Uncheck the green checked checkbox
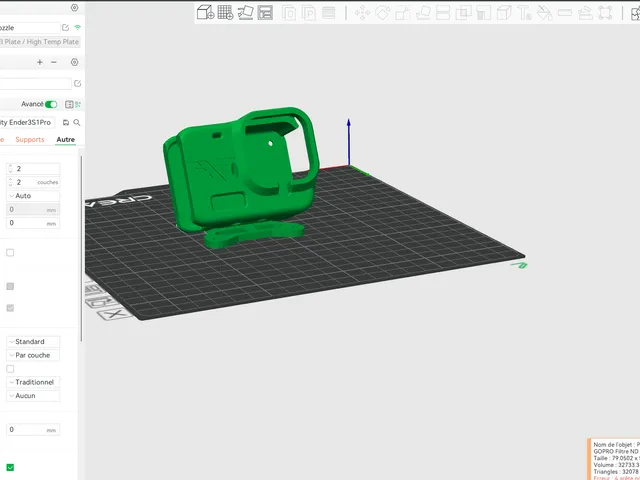The width and height of the screenshot is (640, 480). (10, 467)
